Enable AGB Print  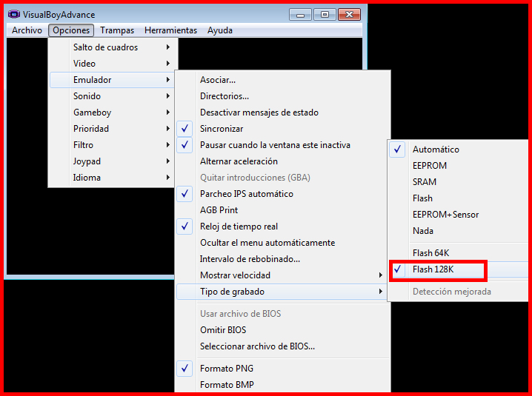click(x=282, y=210)
